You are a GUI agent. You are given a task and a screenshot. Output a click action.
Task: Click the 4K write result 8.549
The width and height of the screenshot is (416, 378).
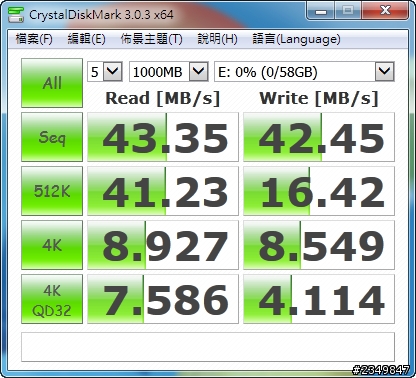click(x=319, y=245)
